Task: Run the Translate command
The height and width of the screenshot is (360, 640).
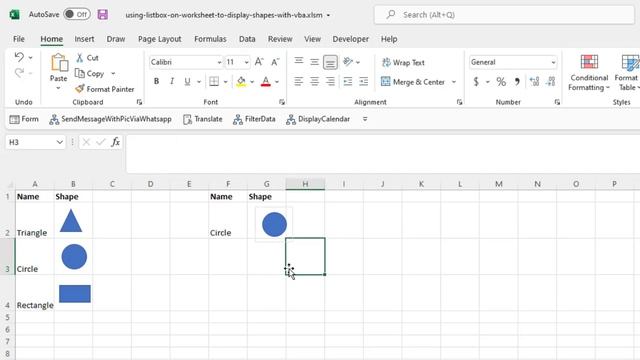Action: coord(203,119)
